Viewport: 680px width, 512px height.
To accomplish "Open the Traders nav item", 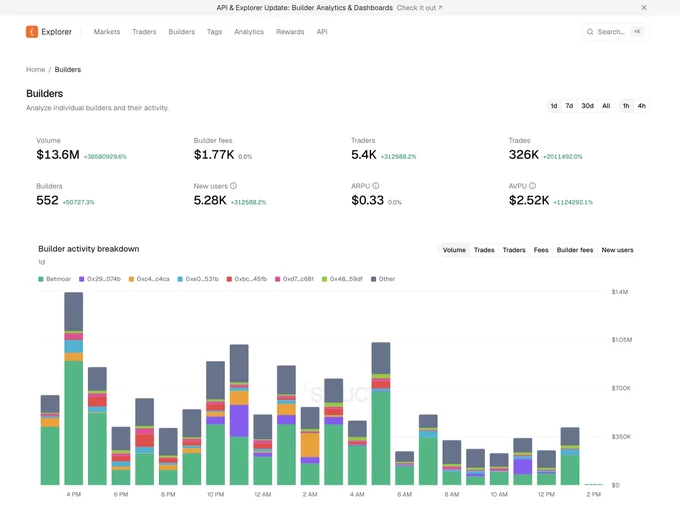I will coord(144,32).
